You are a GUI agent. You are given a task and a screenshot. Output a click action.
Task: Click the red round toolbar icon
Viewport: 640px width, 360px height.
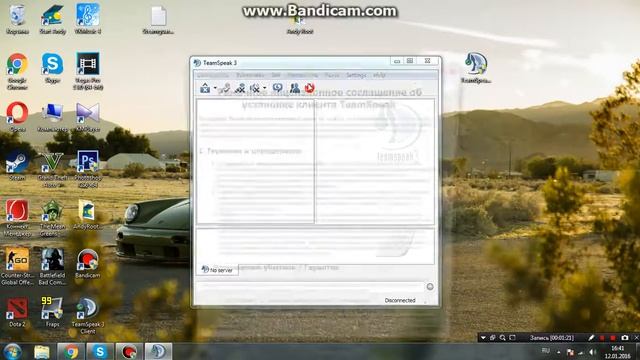click(x=309, y=88)
